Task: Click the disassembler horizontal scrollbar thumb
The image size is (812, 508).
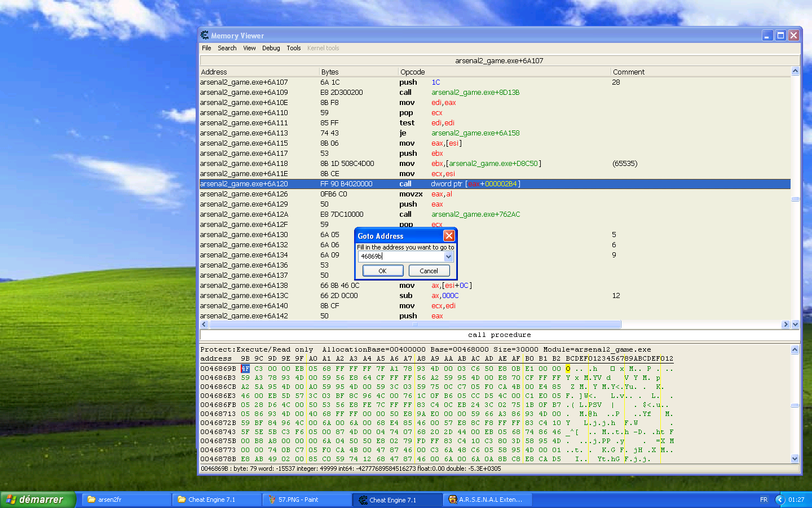Action: point(414,325)
